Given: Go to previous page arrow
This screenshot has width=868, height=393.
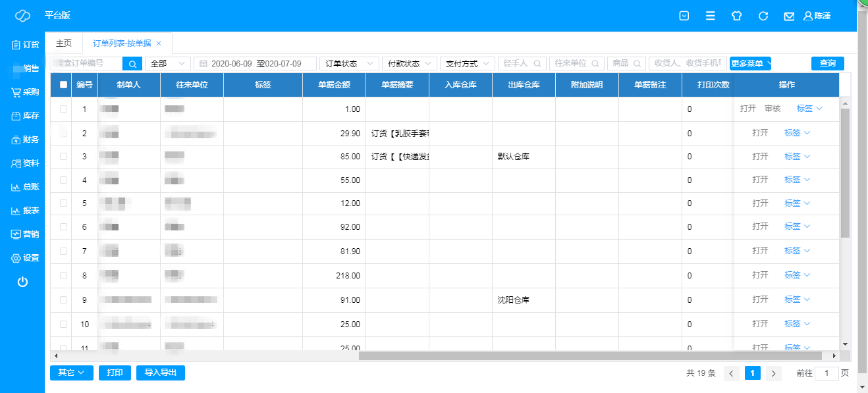Looking at the screenshot, I should 732,373.
